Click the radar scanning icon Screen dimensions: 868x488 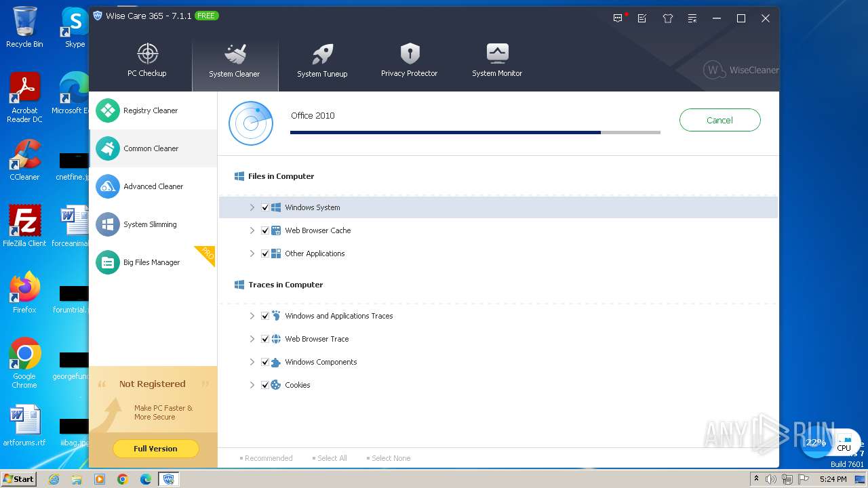250,123
